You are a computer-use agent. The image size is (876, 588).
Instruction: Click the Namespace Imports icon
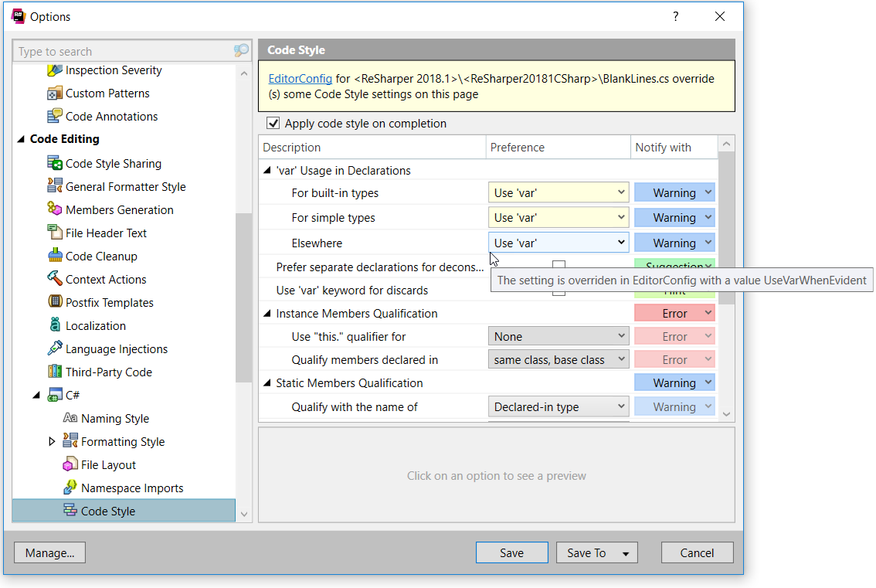coord(70,488)
